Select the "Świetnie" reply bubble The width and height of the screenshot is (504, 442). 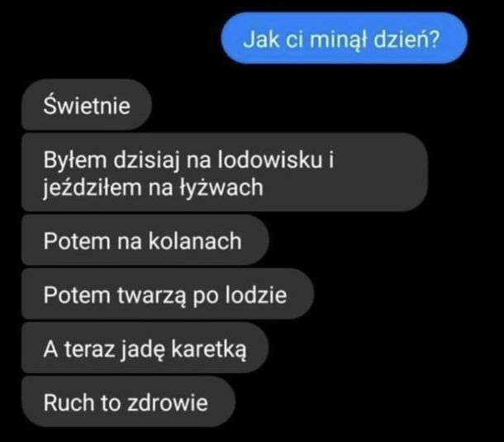[86, 105]
